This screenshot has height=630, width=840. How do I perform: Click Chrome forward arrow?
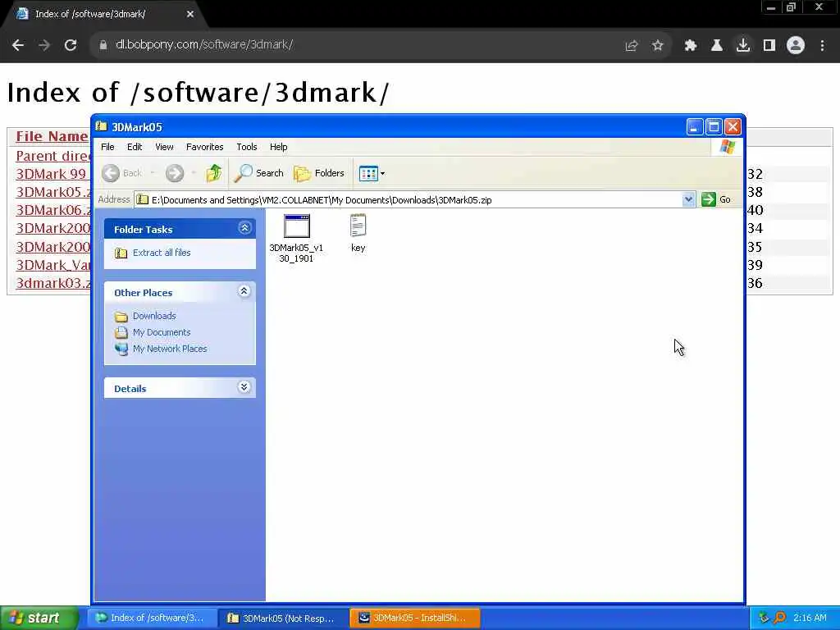[x=44, y=45]
